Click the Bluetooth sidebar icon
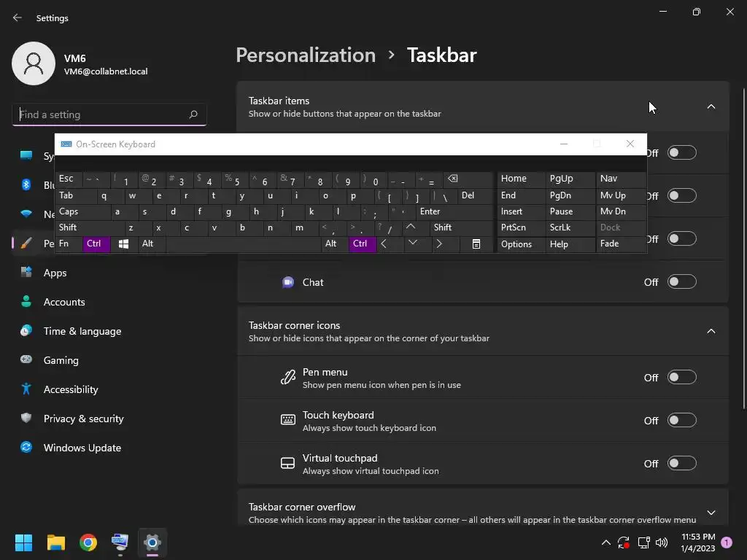The height and width of the screenshot is (560, 747). click(26, 184)
